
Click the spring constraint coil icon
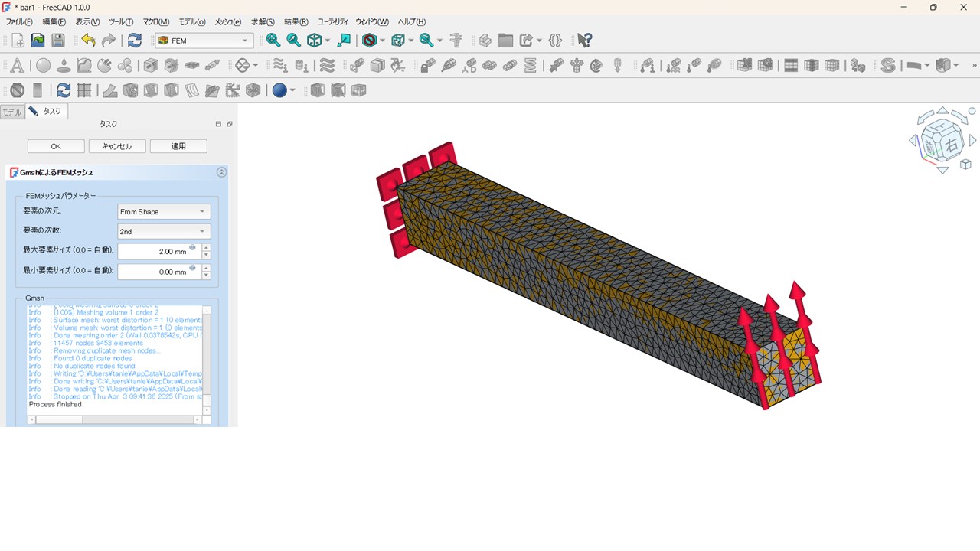point(531,66)
